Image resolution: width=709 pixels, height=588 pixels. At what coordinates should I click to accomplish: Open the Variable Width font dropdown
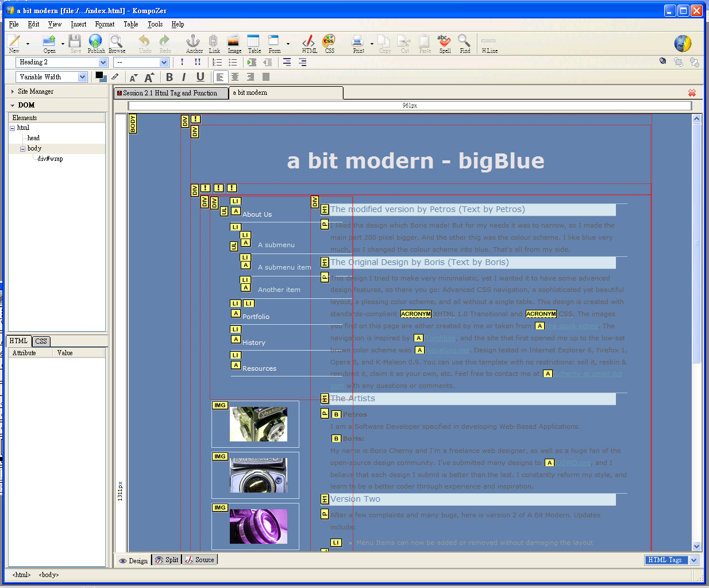pos(52,77)
